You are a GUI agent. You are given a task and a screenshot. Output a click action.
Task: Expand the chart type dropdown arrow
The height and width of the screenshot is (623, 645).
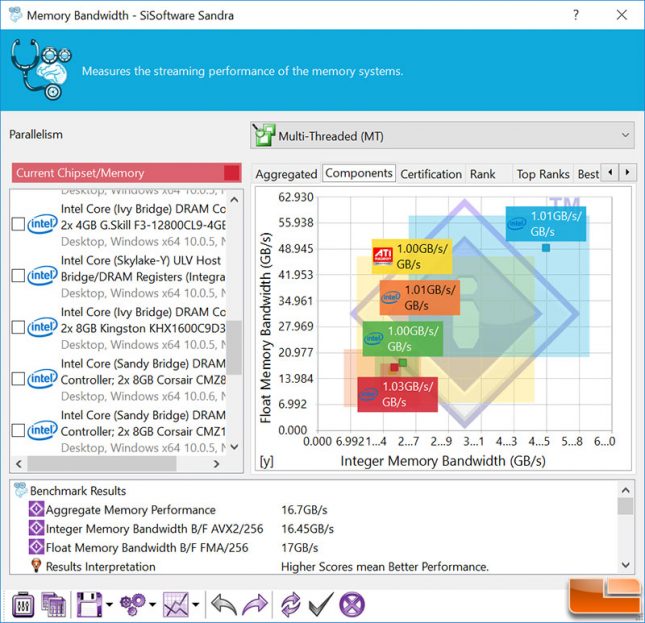tap(196, 604)
